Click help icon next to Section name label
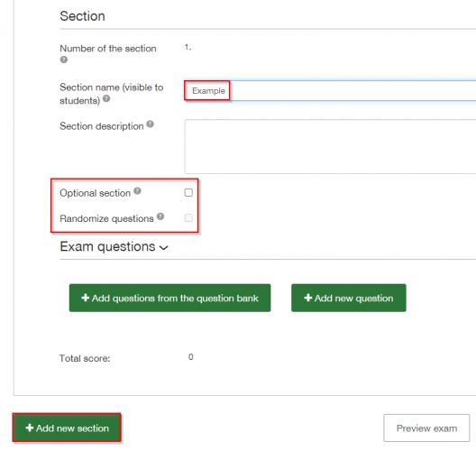 pos(106,98)
